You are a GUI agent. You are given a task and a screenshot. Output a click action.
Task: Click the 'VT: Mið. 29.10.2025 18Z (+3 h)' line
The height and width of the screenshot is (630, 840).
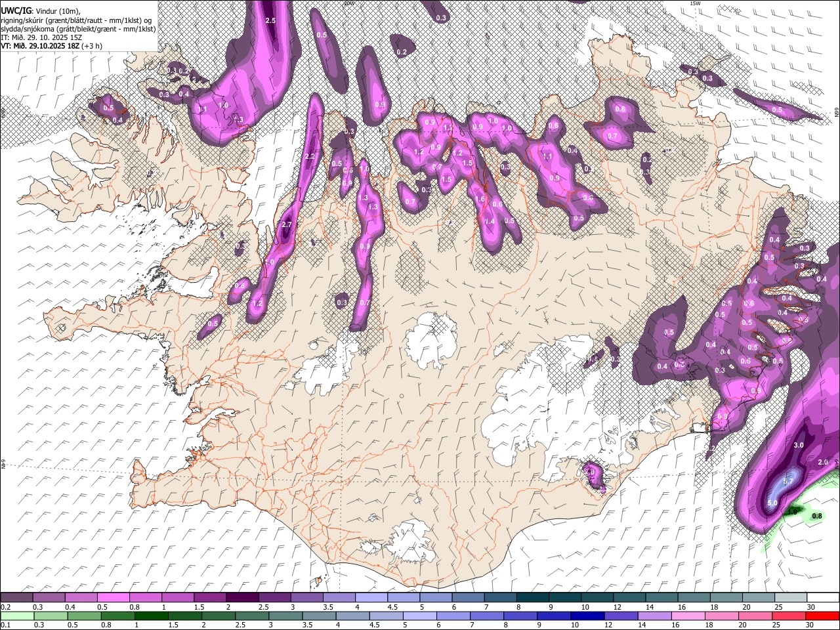point(51,46)
